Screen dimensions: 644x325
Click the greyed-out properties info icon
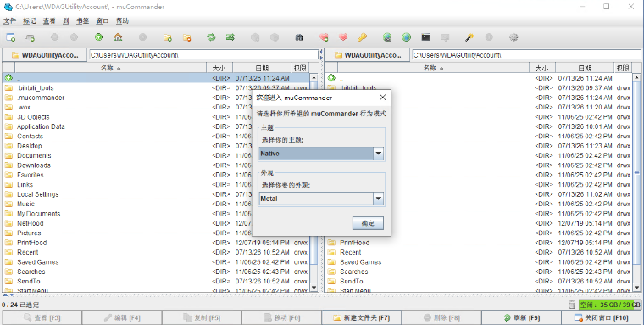[489, 37]
